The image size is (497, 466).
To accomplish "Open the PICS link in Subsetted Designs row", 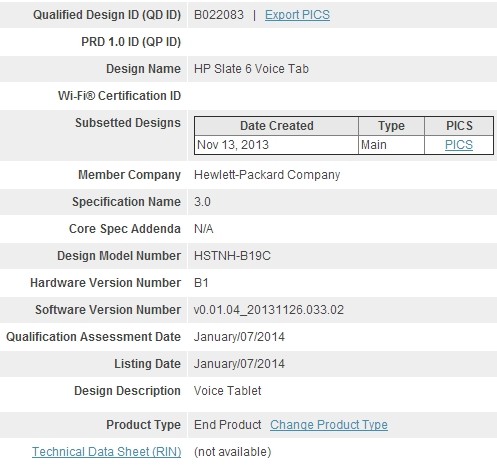I will pos(459,145).
